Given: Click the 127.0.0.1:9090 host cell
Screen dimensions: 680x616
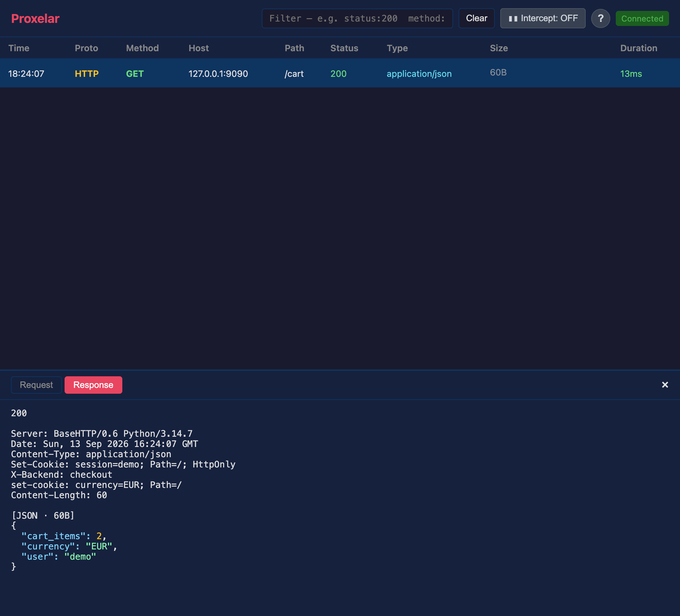Looking at the screenshot, I should point(218,74).
